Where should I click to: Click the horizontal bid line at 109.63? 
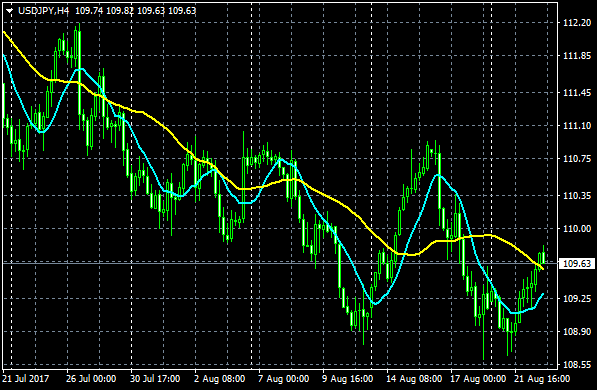coord(280,263)
